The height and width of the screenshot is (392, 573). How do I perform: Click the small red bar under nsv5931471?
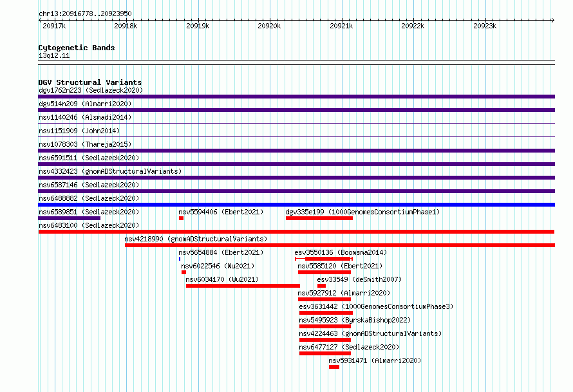click(x=334, y=367)
